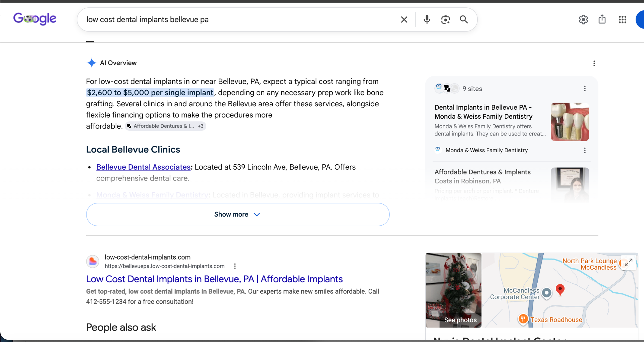Click See photos on business image

(460, 320)
